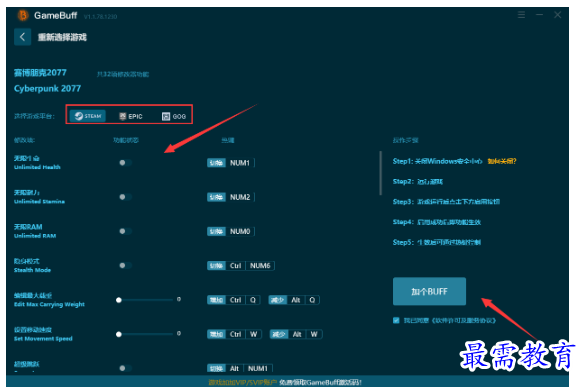584x387 pixels.
Task: Click the NUM6 key for Stealth Mode
Action: point(260,266)
